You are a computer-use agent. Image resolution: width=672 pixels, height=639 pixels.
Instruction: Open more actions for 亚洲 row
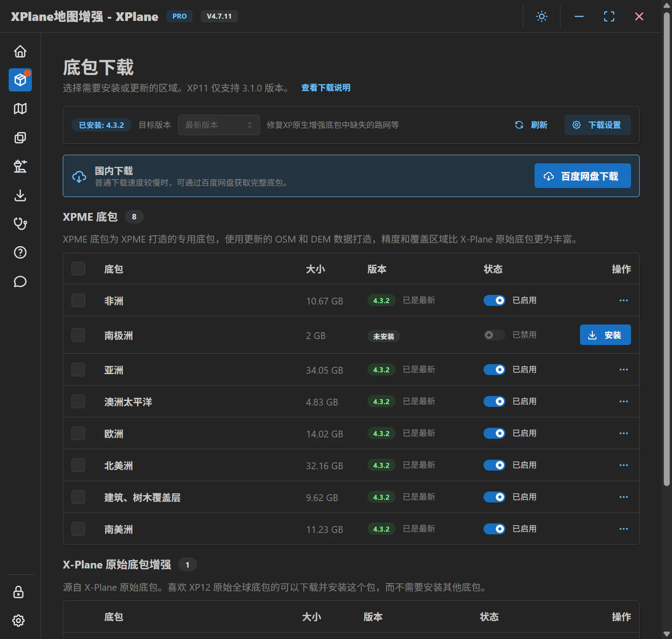click(624, 370)
